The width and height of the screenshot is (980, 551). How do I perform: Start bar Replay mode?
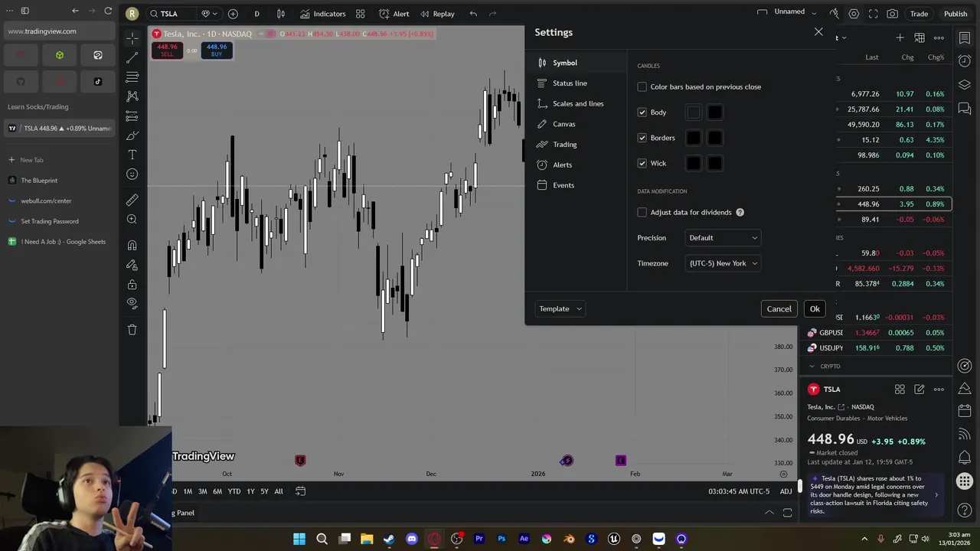point(436,14)
